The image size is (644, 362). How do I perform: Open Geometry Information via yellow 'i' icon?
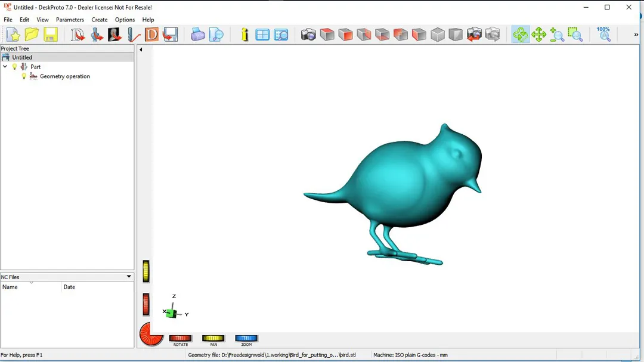point(244,35)
